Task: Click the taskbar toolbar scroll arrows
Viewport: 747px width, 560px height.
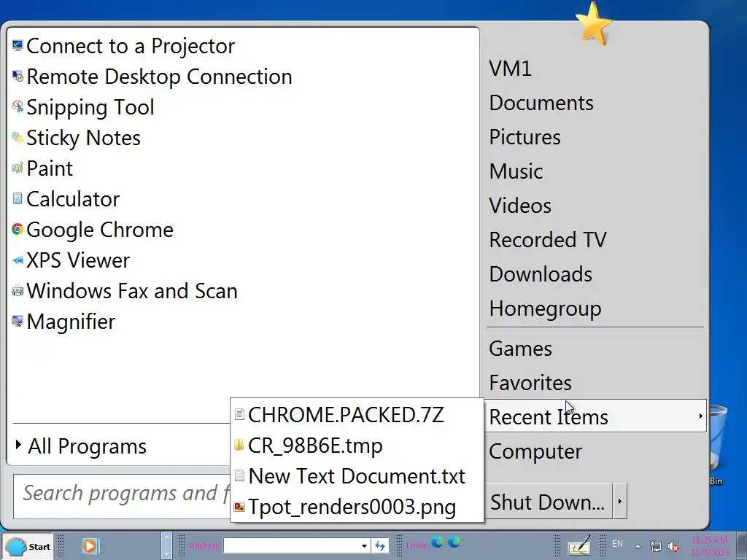Action: pos(166,545)
